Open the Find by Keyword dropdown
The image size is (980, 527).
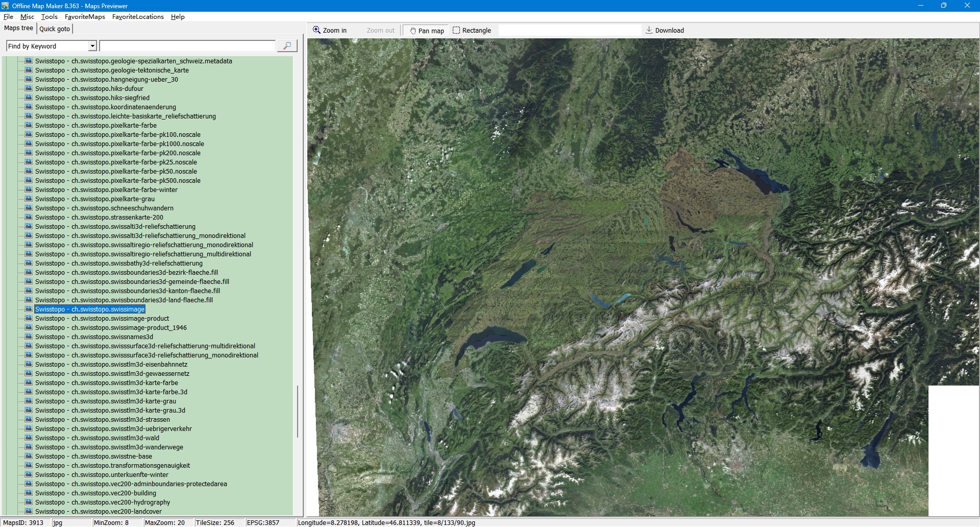coord(92,46)
